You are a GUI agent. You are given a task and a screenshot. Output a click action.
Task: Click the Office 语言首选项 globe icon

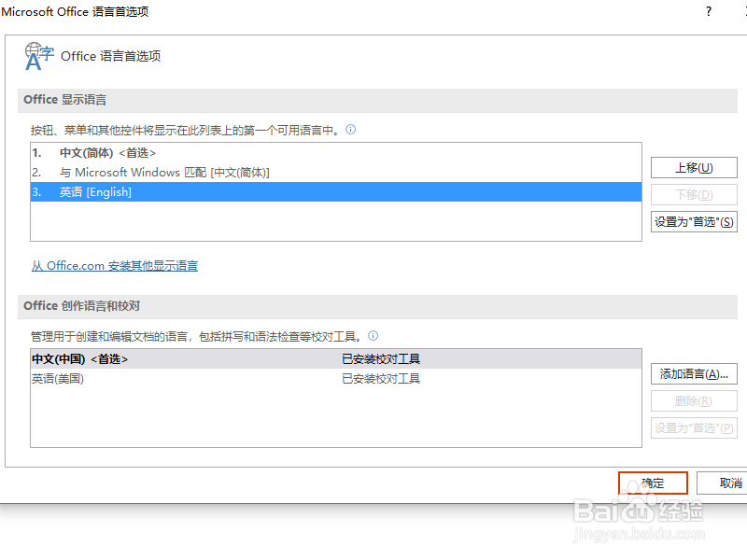click(39, 55)
